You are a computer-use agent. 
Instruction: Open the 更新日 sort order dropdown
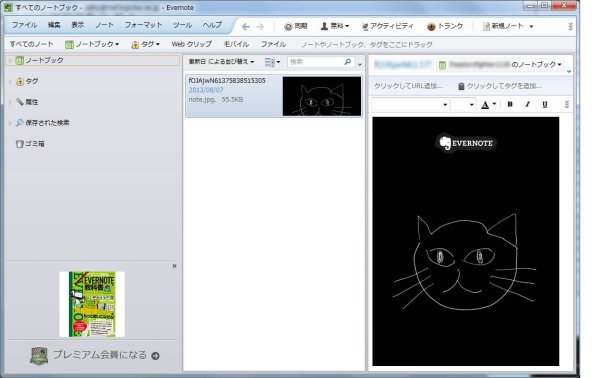221,62
